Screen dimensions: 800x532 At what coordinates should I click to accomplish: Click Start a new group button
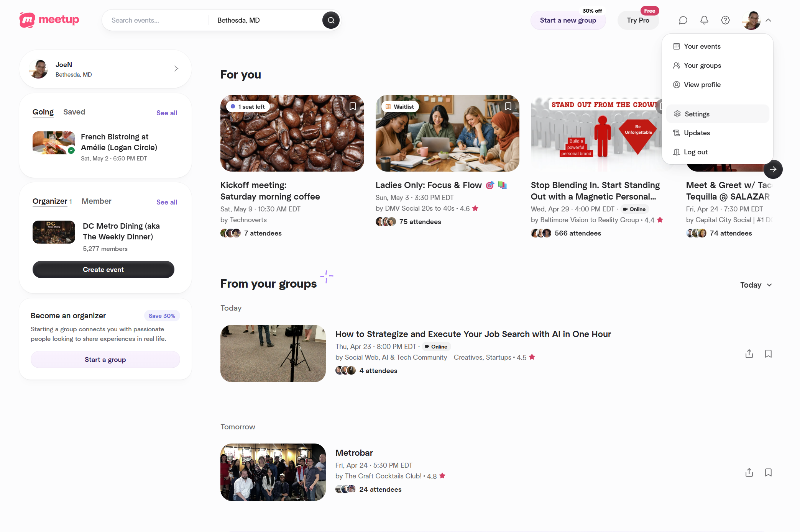pos(568,20)
